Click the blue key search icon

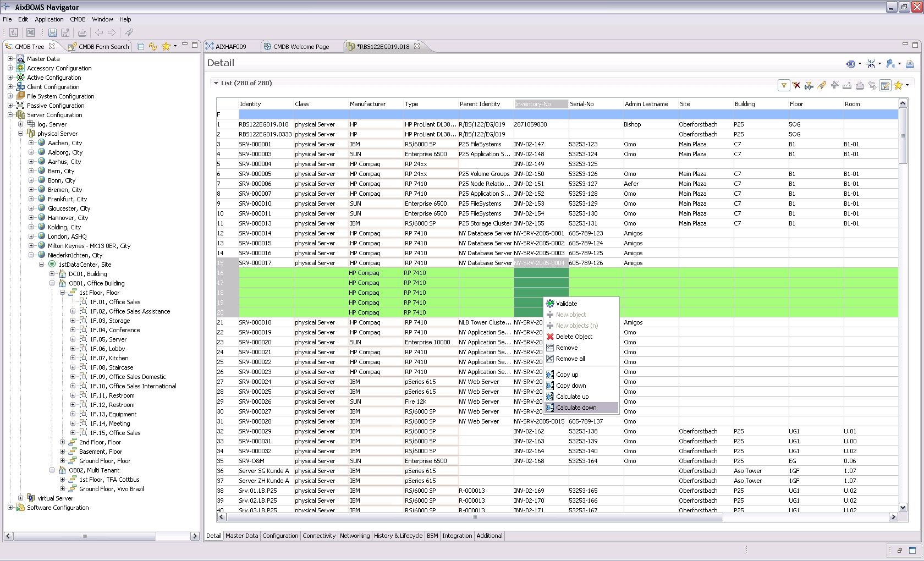point(890,64)
